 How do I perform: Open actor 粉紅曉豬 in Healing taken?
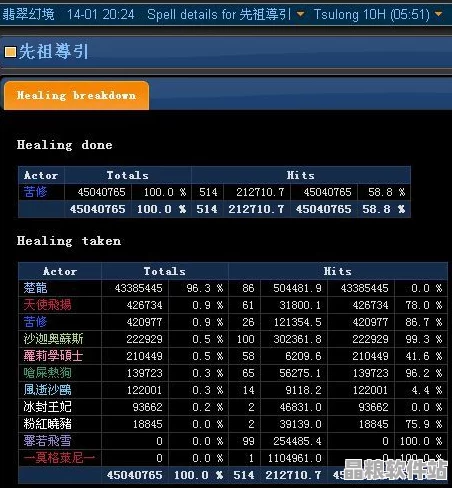click(47, 424)
